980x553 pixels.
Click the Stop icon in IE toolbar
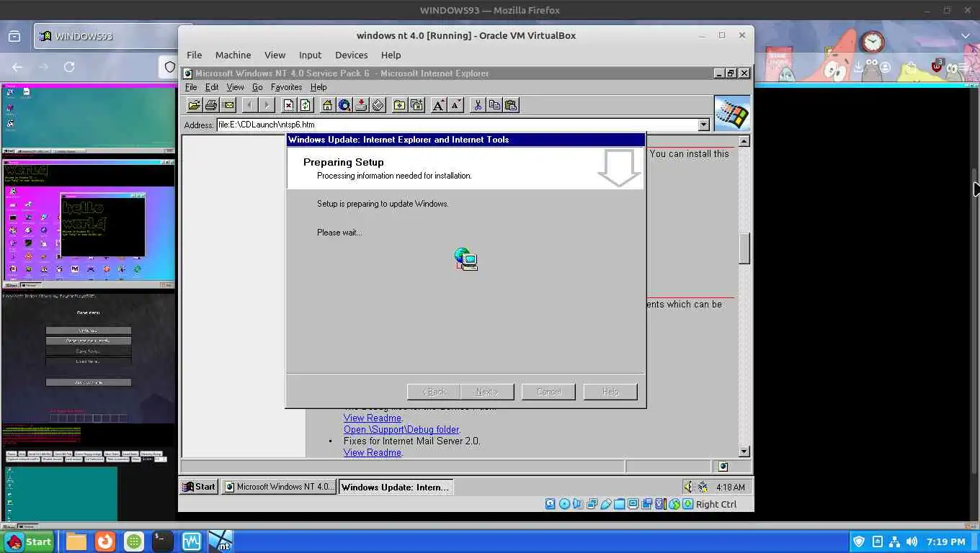tap(288, 105)
